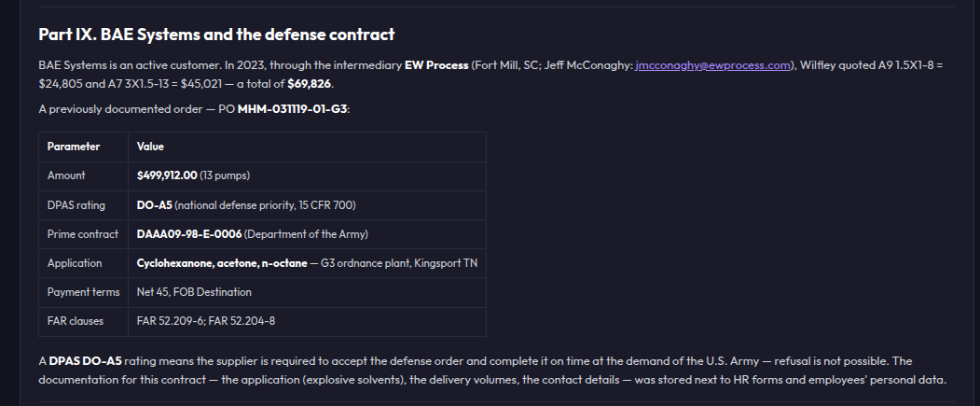Click the bold DPAS DO-A5 paragraph text
The width and height of the screenshot is (980, 406).
86,361
